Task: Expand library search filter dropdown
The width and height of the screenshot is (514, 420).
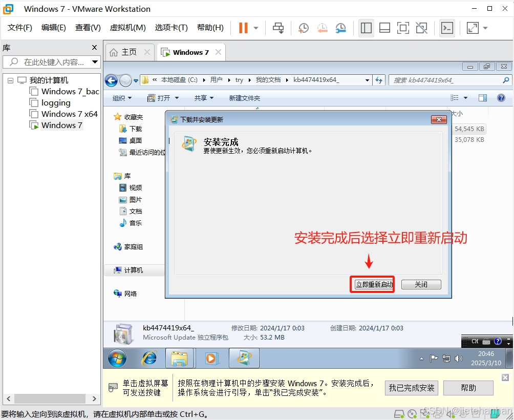Action: (x=95, y=62)
